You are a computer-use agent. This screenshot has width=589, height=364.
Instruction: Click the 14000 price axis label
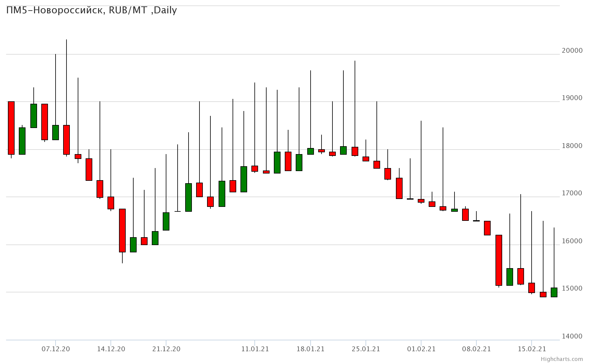(x=572, y=336)
